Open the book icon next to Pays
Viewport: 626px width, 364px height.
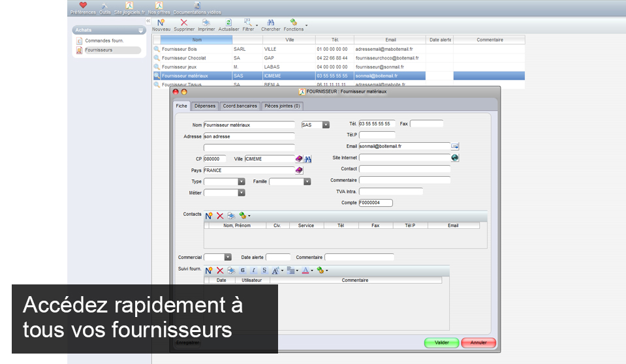click(299, 170)
